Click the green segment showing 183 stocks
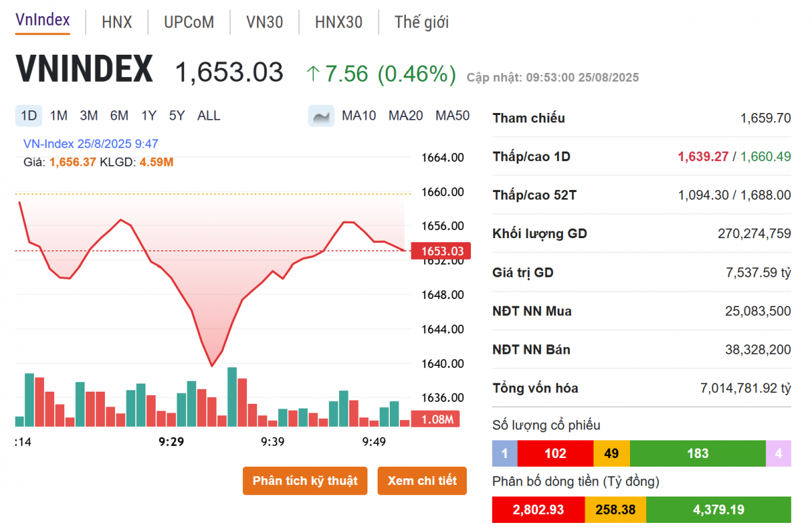This screenshot has height=531, width=812. [x=698, y=453]
